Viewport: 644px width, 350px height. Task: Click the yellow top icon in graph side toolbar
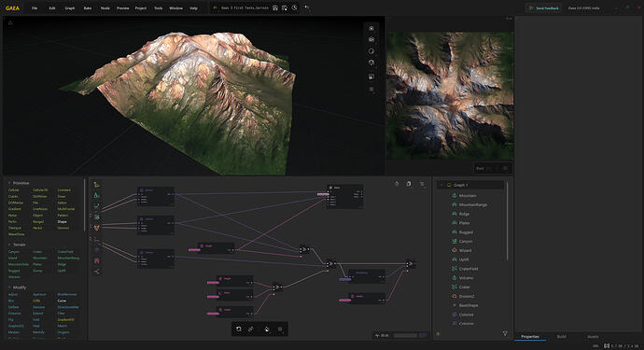pyautogui.click(x=96, y=185)
